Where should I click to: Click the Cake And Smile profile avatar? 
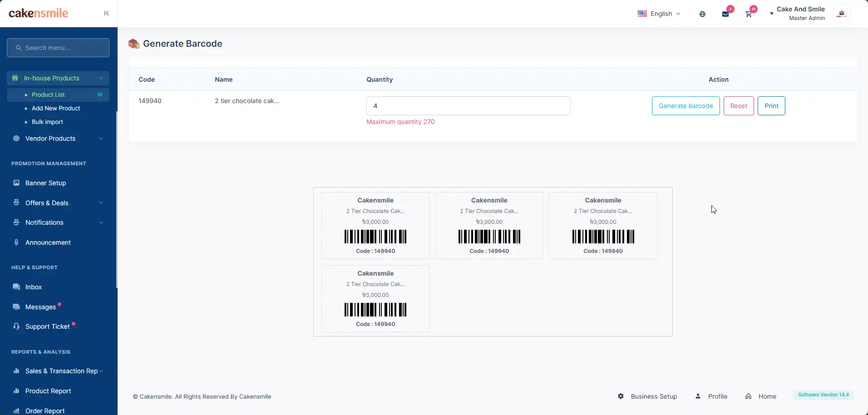[841, 14]
